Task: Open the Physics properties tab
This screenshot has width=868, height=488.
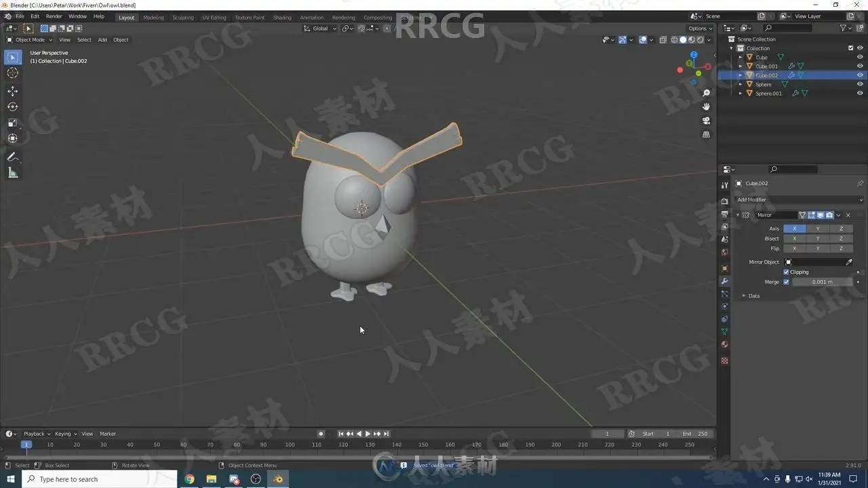Action: [x=724, y=306]
